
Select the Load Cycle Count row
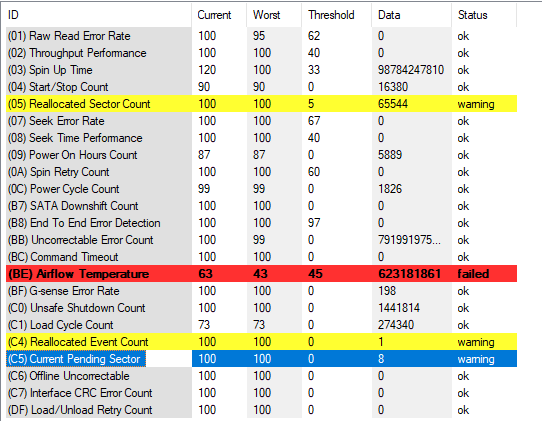click(x=261, y=325)
